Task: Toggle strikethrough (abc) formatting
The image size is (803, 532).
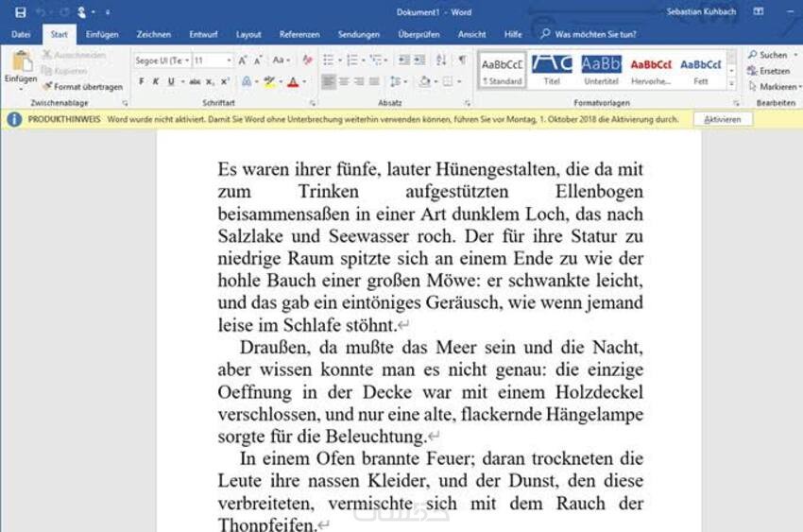Action: [x=195, y=81]
